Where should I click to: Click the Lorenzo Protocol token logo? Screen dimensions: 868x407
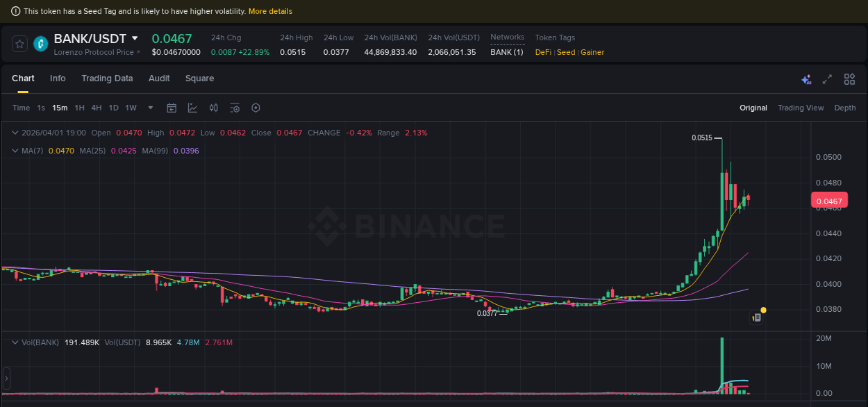(x=40, y=44)
